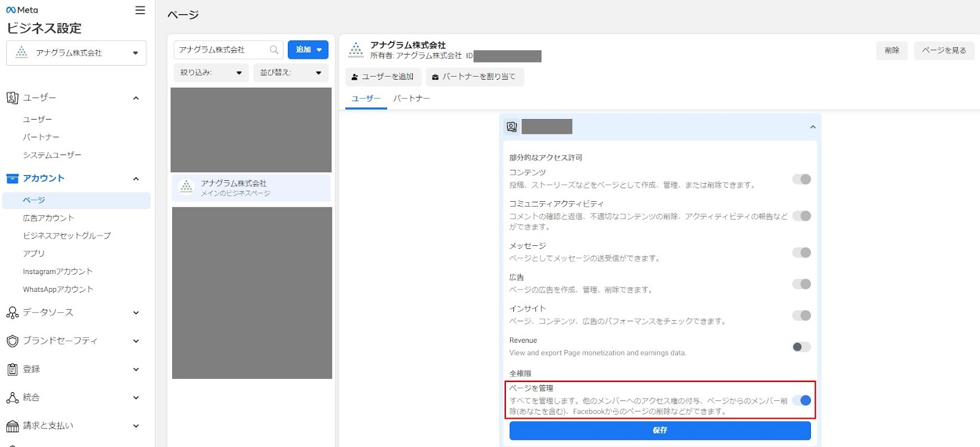Open ユーザー item in sidebar
This screenshot has height=447, width=980.
[x=37, y=120]
